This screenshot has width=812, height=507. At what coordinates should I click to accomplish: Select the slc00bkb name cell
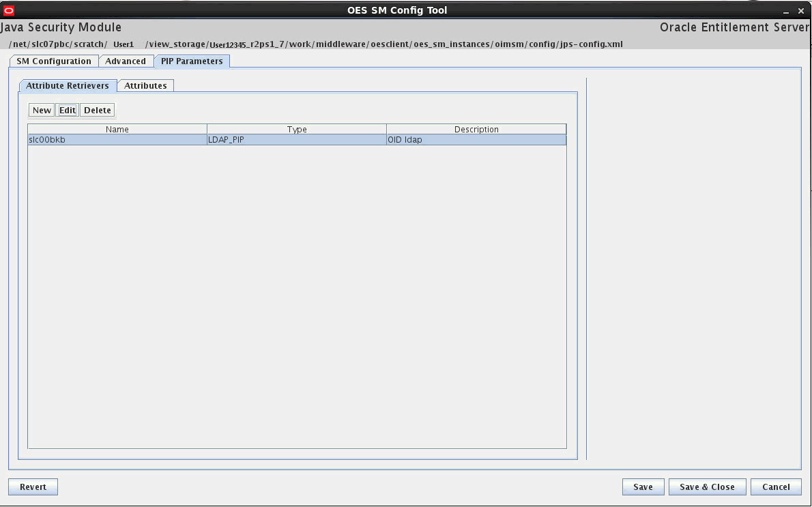click(x=117, y=139)
